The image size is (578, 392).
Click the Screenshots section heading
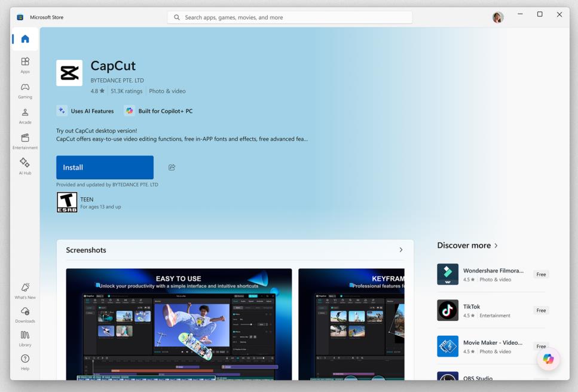coord(86,250)
